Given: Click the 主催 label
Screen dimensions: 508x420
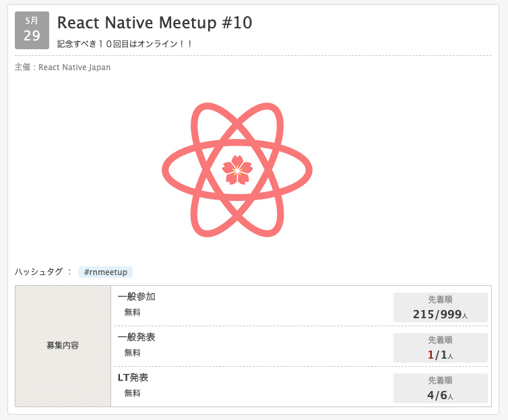Looking at the screenshot, I should 23,67.
